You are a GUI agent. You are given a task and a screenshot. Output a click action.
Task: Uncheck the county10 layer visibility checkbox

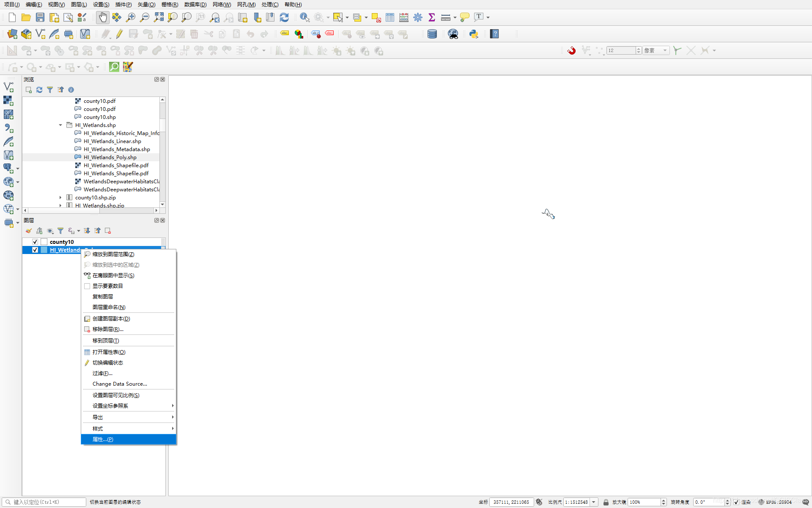[35, 242]
